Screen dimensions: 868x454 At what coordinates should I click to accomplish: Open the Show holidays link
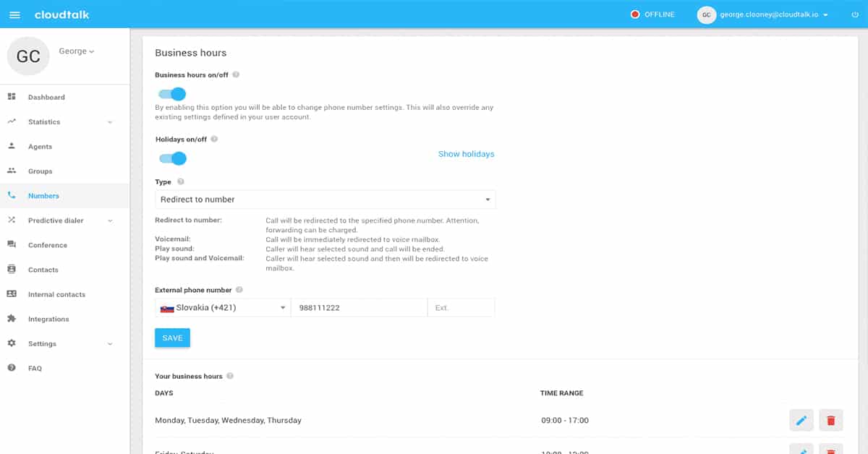[466, 154]
